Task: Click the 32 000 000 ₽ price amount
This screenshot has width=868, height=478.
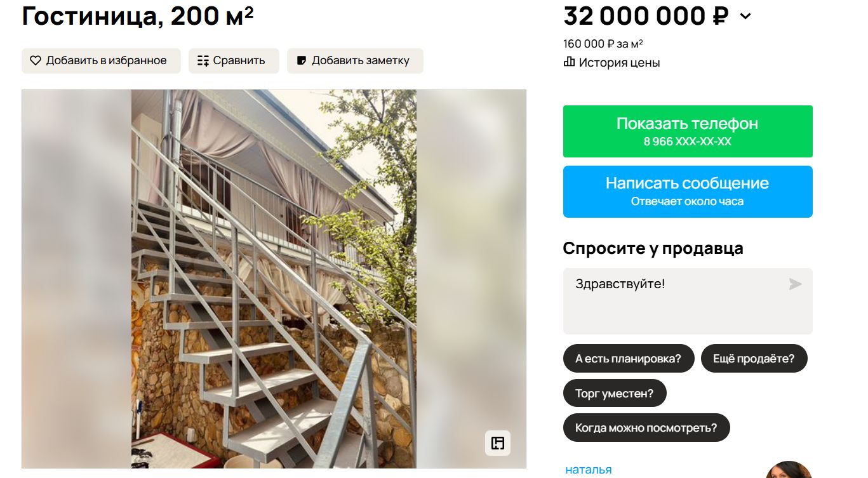Action: [645, 16]
